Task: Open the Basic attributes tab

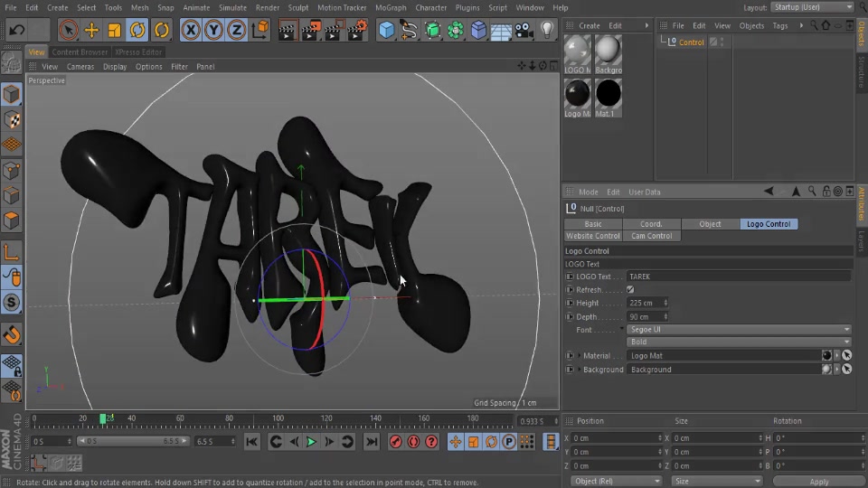Action: [x=593, y=224]
